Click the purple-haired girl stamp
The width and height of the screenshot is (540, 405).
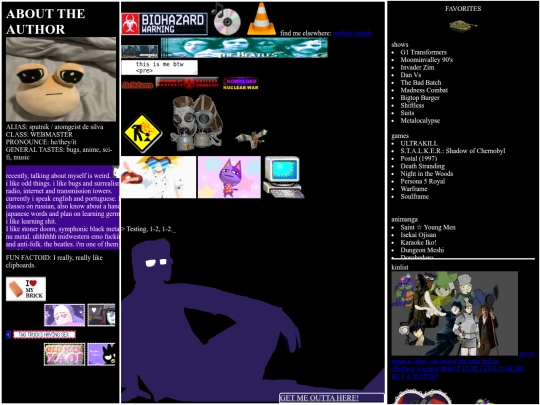[64, 315]
